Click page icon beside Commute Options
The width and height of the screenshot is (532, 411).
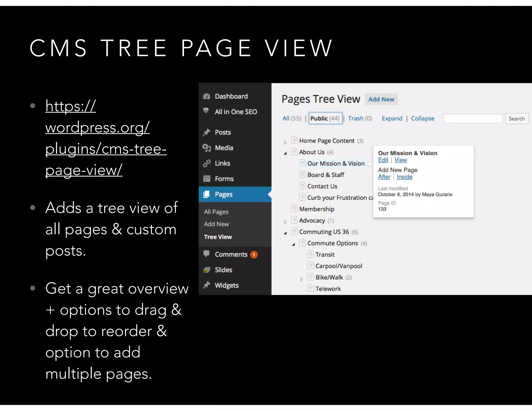[x=302, y=243]
